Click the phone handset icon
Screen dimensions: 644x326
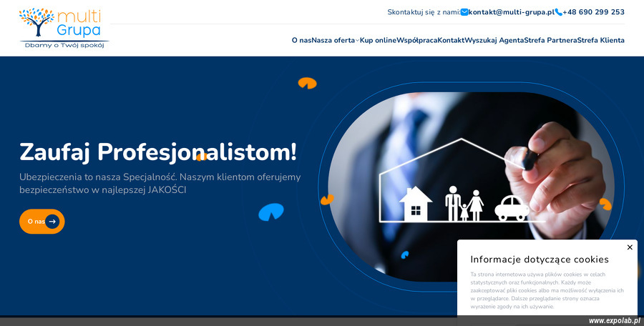click(x=559, y=12)
